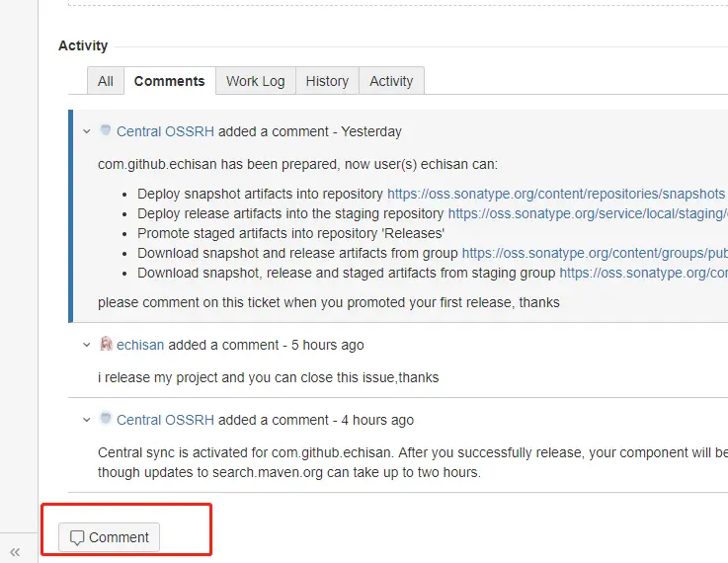This screenshot has width=728, height=563.
Task: Click text 'please comment on this ticket when you promoted your first release, thanks'
Action: pyautogui.click(x=329, y=302)
